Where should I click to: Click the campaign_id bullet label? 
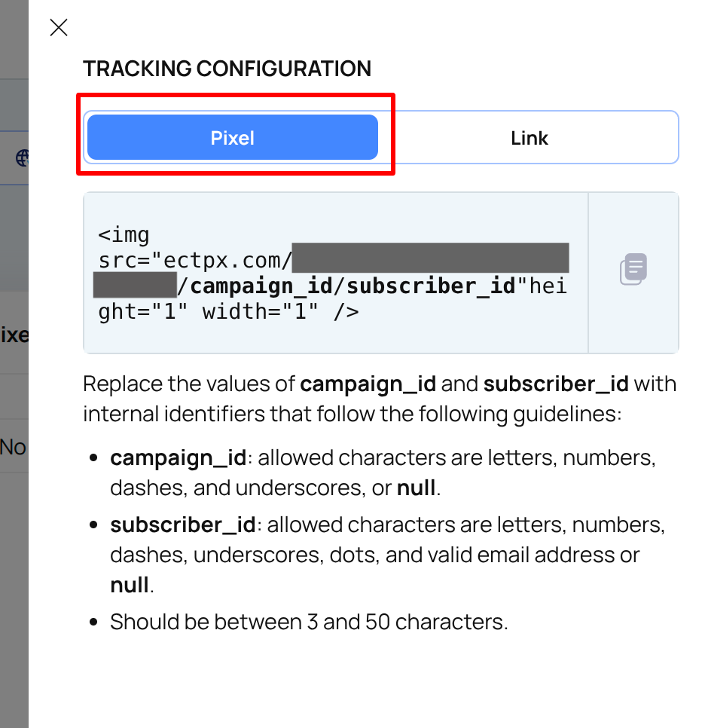click(x=179, y=458)
